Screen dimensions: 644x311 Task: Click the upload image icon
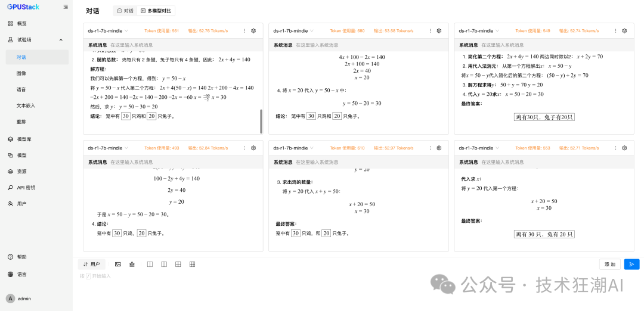click(118, 264)
